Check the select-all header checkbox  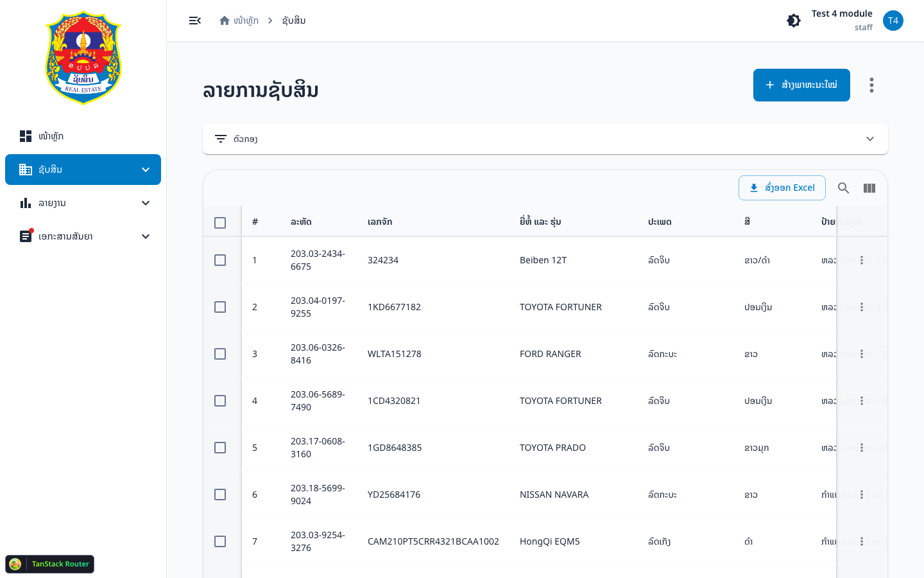point(220,222)
